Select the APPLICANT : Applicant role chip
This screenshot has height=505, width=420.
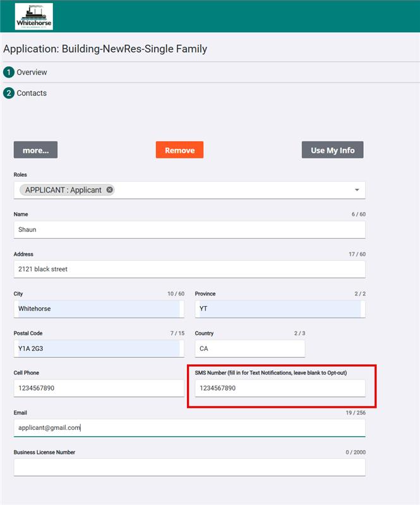(x=63, y=190)
